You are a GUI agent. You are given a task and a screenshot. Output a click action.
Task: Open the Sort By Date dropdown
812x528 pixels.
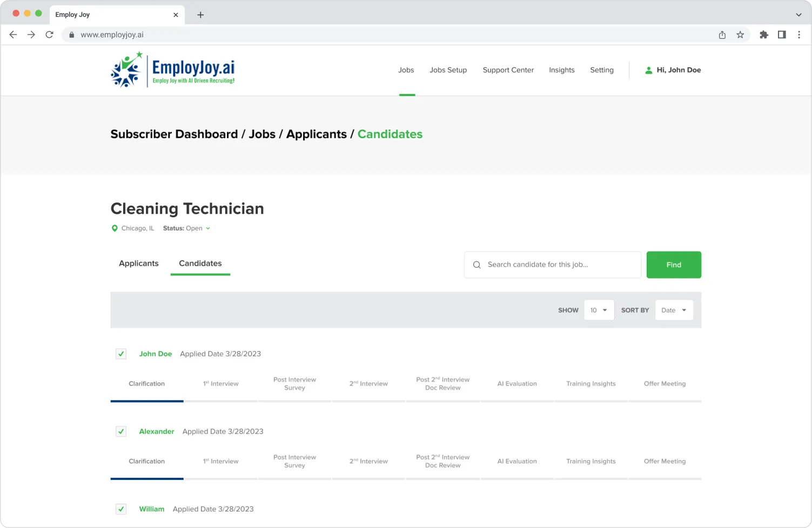pos(674,310)
